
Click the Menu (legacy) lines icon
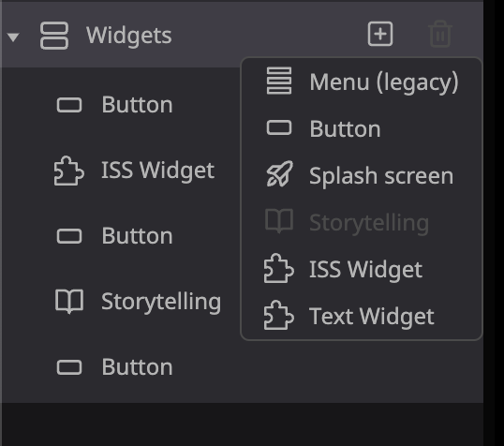279,81
